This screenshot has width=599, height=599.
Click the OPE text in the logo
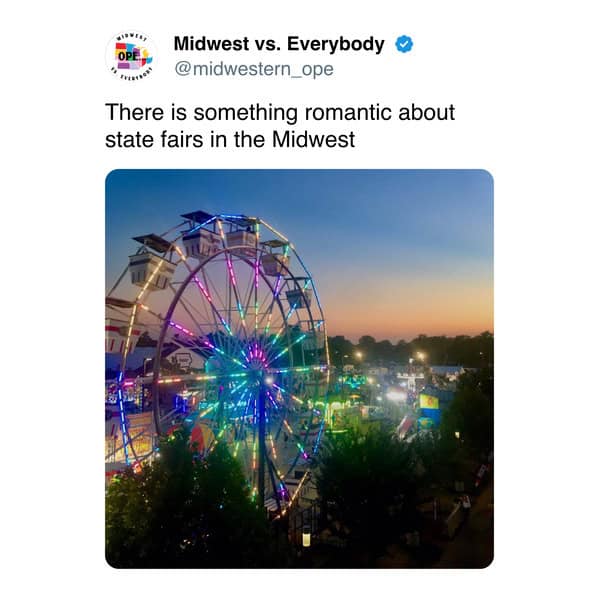click(x=126, y=56)
